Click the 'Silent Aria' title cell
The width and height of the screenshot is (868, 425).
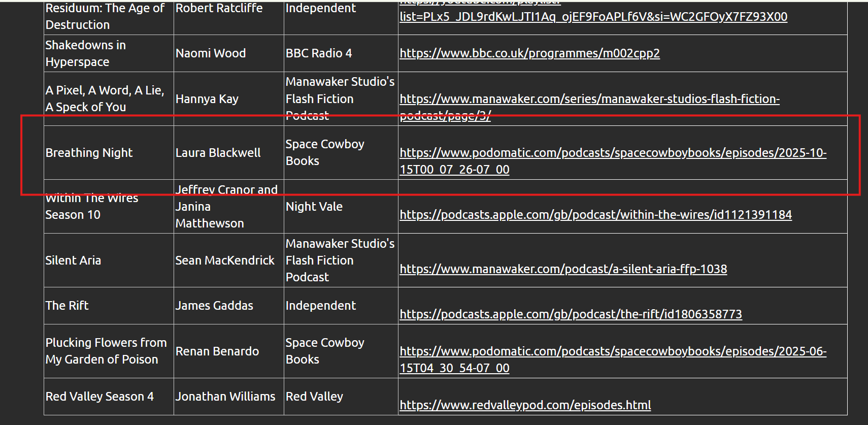tap(73, 260)
